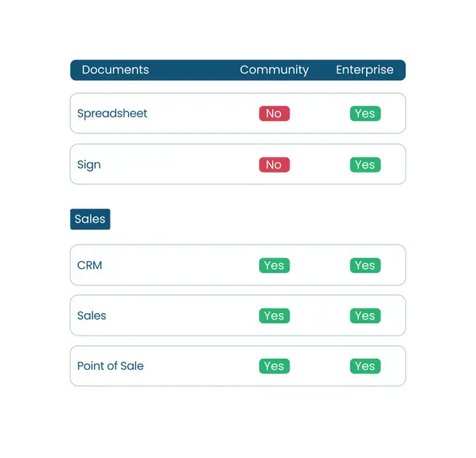Click the Documents header label
Screen dimensions: 476x458
[x=115, y=70]
